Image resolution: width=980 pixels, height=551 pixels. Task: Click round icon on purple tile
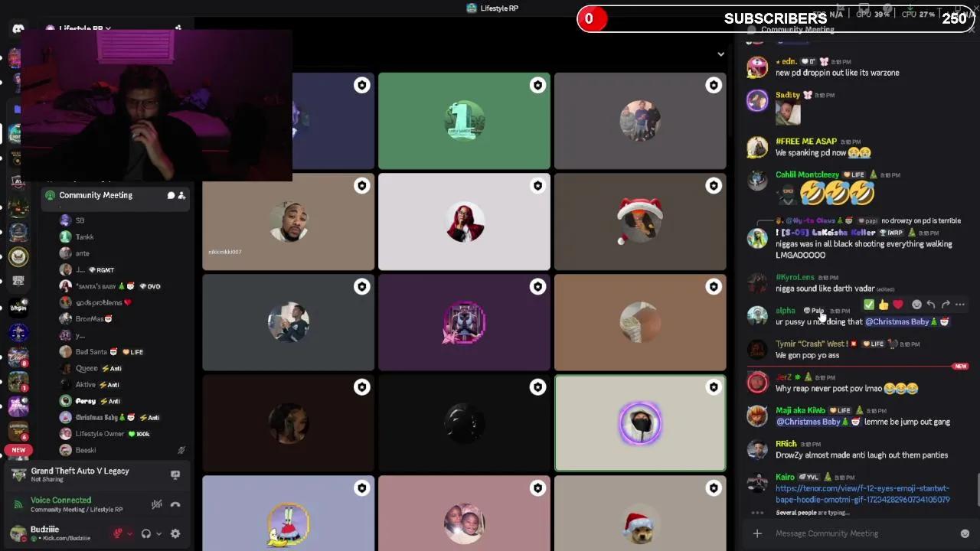(x=537, y=286)
